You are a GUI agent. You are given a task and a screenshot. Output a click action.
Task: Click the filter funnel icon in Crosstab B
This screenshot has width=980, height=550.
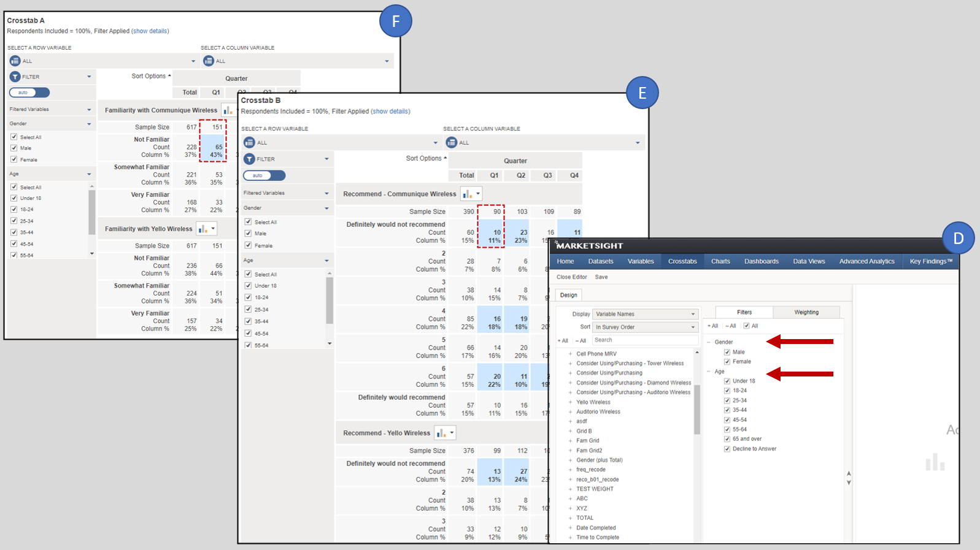pyautogui.click(x=249, y=159)
